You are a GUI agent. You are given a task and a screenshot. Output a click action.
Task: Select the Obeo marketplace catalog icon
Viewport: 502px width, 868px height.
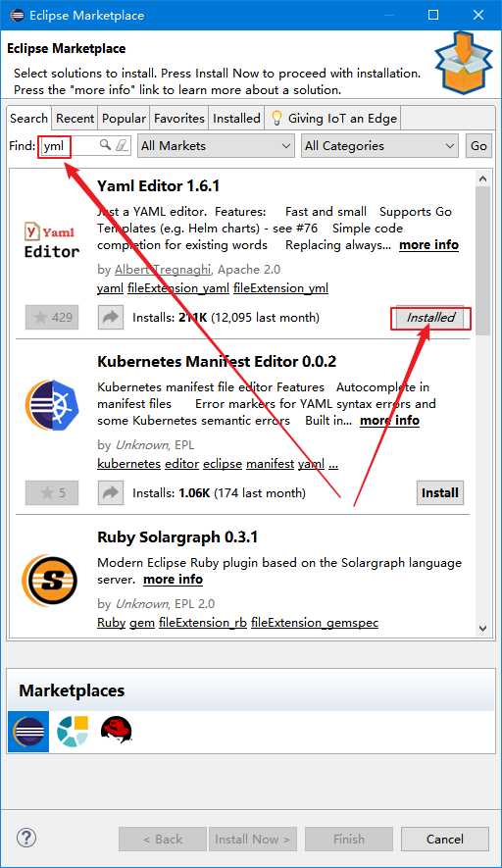point(73,732)
